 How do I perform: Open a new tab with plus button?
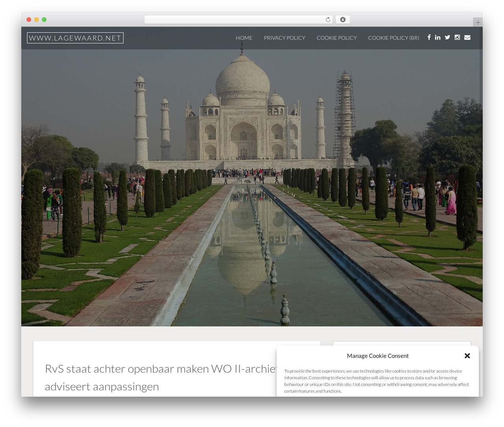[x=478, y=22]
